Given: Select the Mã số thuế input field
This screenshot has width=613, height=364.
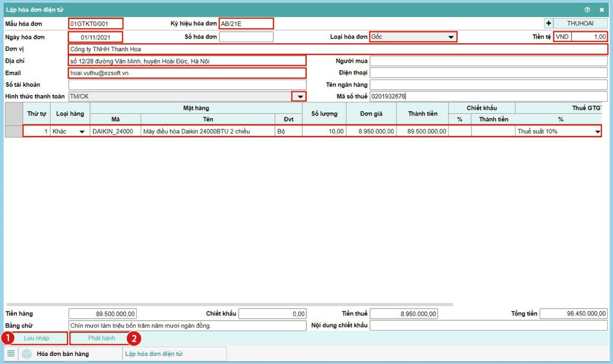Looking at the screenshot, I should pos(488,96).
